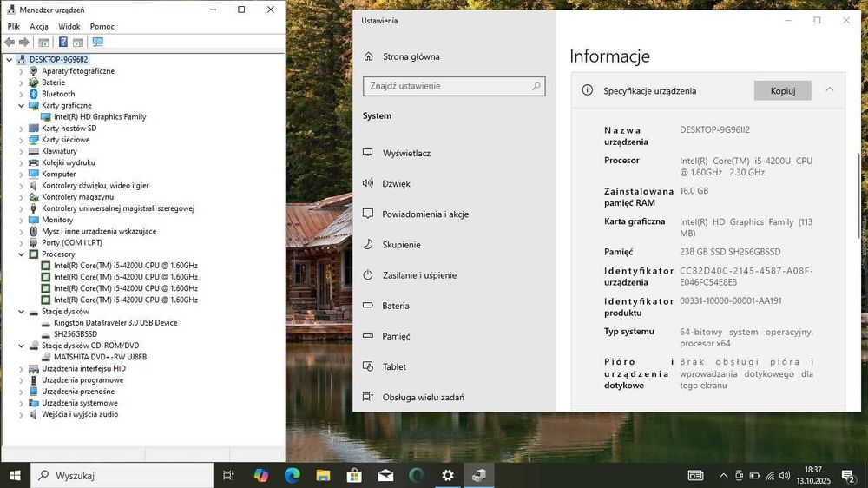Screen dimensions: 868x488
Task: Select Kontrolery uniwersalnej magistrali szeregowej
Action: point(118,208)
